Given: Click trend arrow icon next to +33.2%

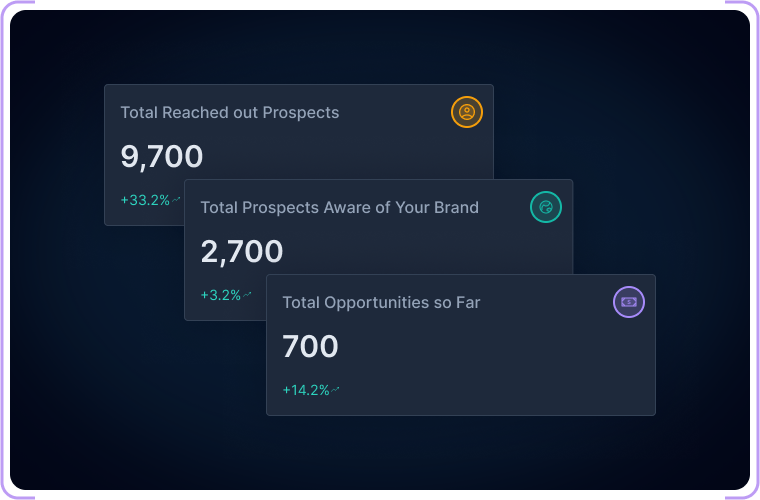Looking at the screenshot, I should pos(177,200).
